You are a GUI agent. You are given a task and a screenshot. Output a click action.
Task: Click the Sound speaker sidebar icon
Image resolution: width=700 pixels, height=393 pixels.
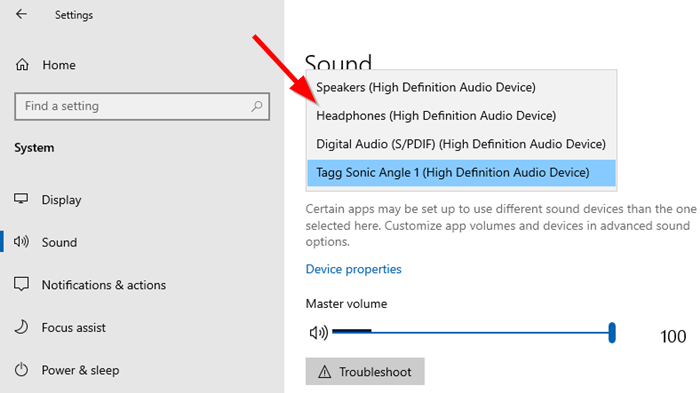point(21,242)
